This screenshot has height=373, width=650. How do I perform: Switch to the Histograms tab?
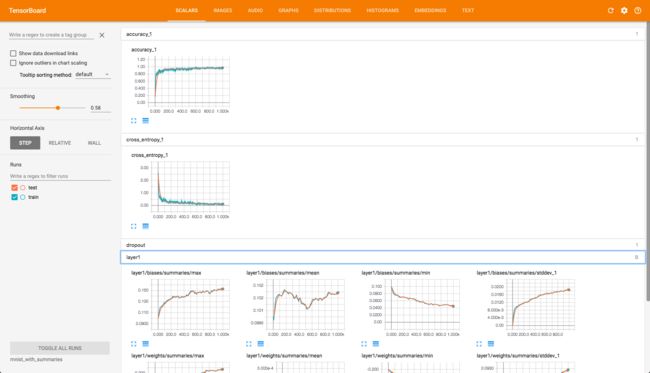383,10
